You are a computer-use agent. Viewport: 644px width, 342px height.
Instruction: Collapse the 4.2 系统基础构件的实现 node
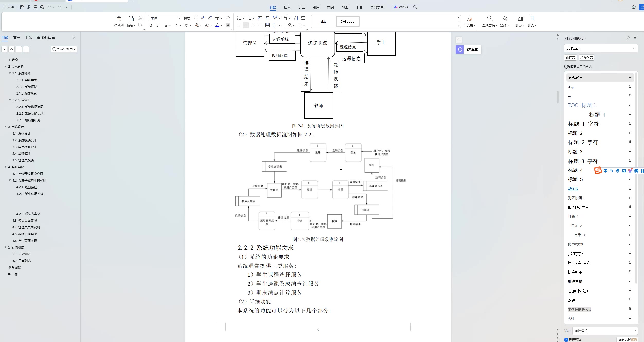[x=10, y=180]
